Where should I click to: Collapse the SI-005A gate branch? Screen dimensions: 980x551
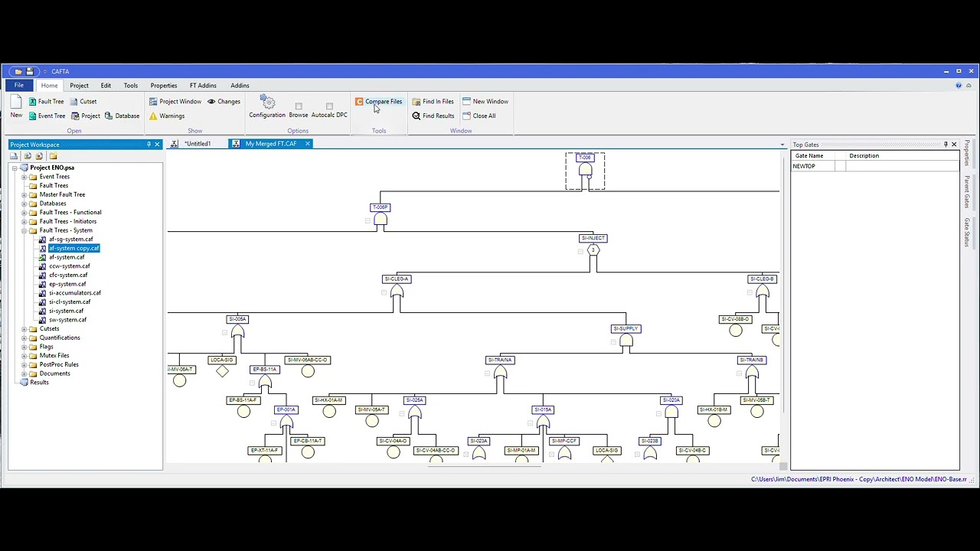pos(224,333)
